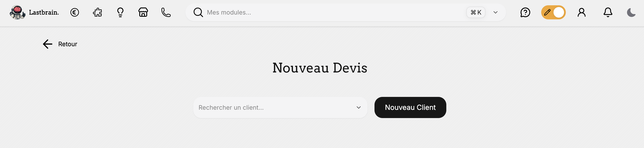
Task: Open the notifications bell
Action: pyautogui.click(x=608, y=12)
